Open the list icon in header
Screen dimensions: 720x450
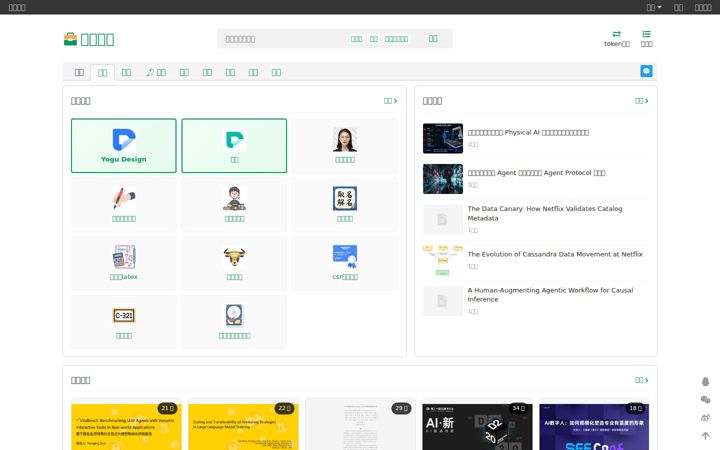tap(646, 34)
